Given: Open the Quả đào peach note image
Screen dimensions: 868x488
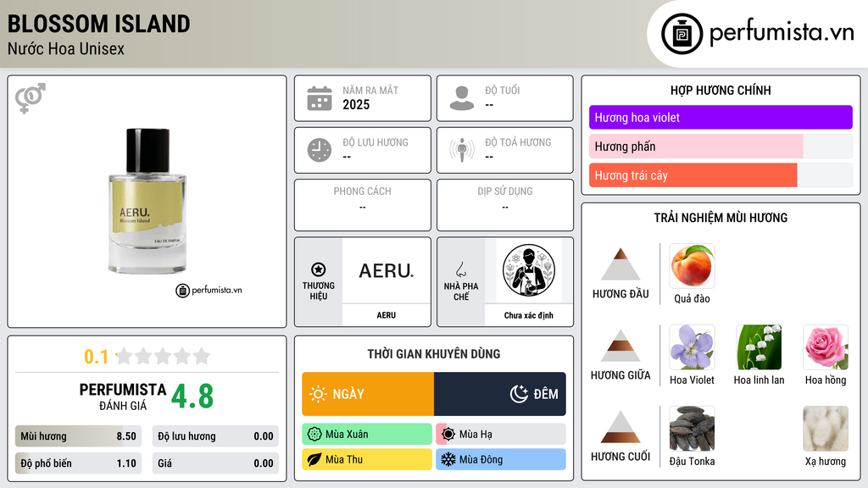Looking at the screenshot, I should coord(692,265).
